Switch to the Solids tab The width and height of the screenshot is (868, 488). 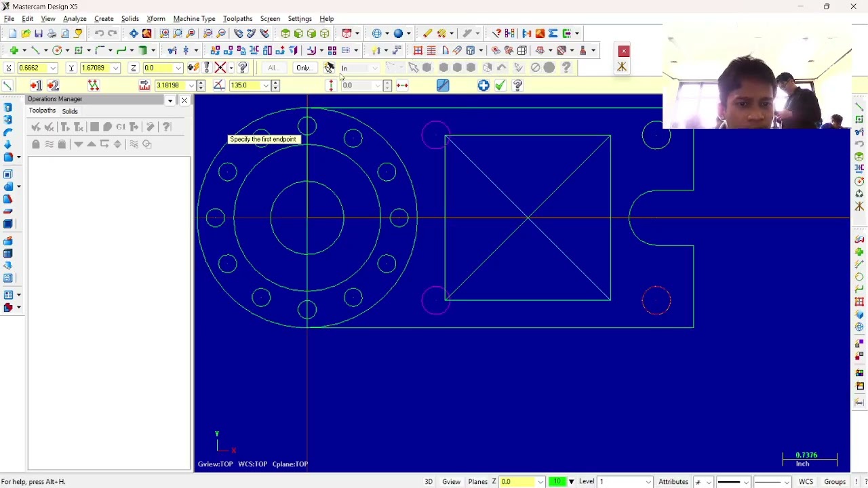[x=70, y=111]
